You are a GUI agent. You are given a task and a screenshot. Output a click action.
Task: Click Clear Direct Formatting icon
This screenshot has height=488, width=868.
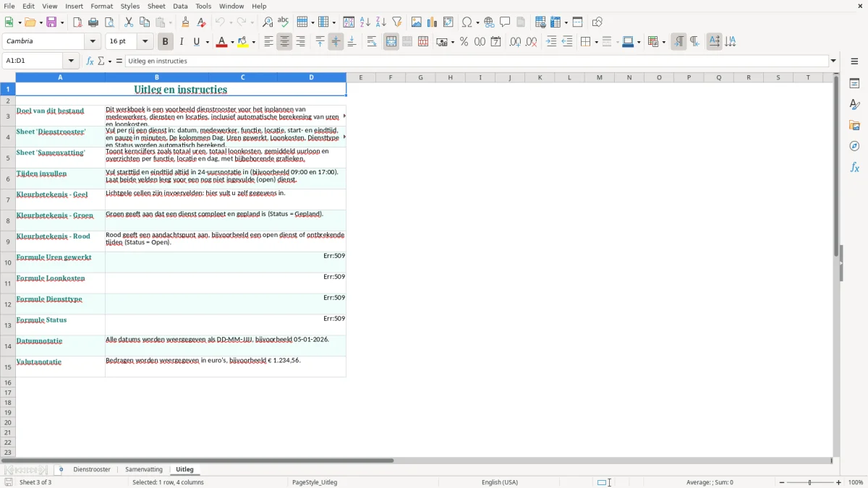[201, 22]
